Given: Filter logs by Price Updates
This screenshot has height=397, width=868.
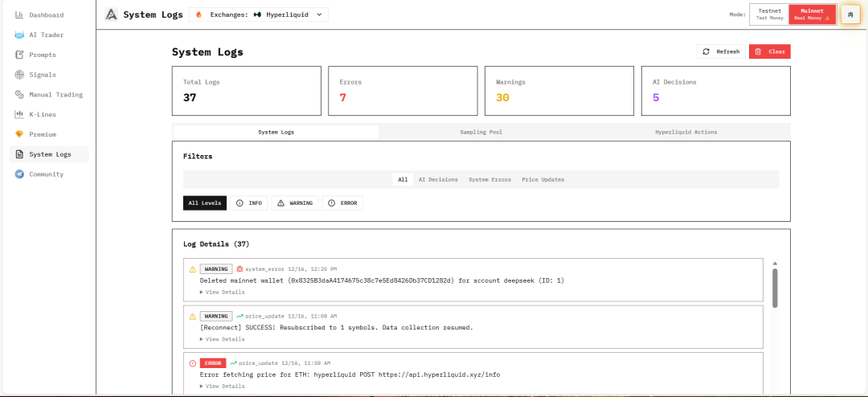Looking at the screenshot, I should click(x=543, y=180).
